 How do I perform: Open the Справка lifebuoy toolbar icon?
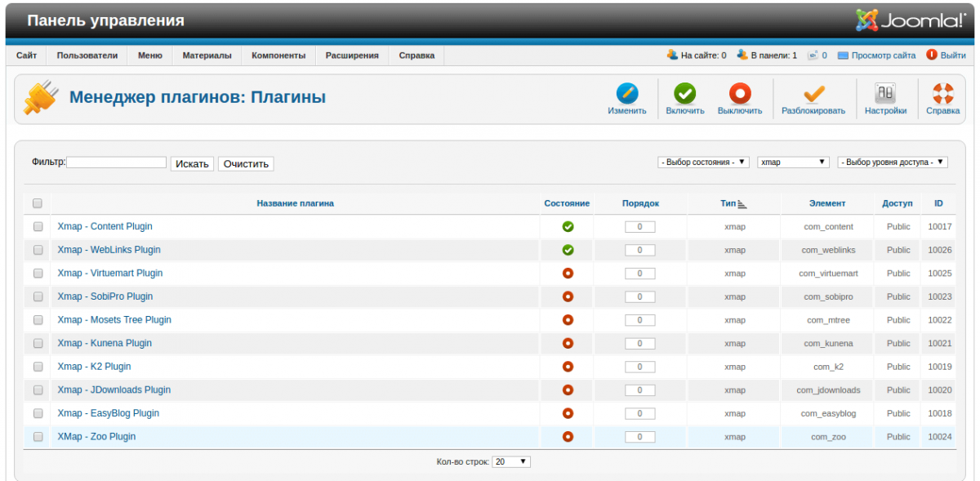[942, 93]
